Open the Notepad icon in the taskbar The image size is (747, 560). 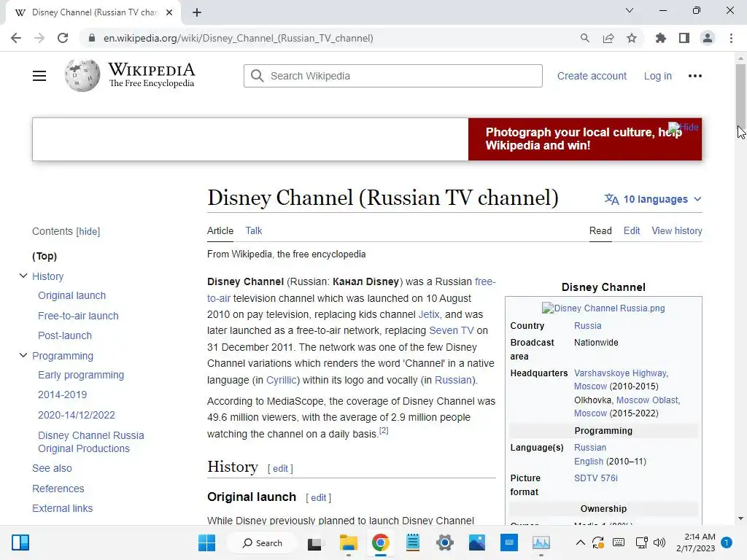point(413,542)
